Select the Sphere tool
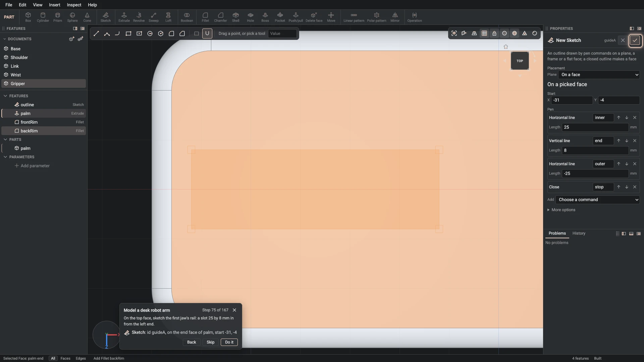 point(72,17)
